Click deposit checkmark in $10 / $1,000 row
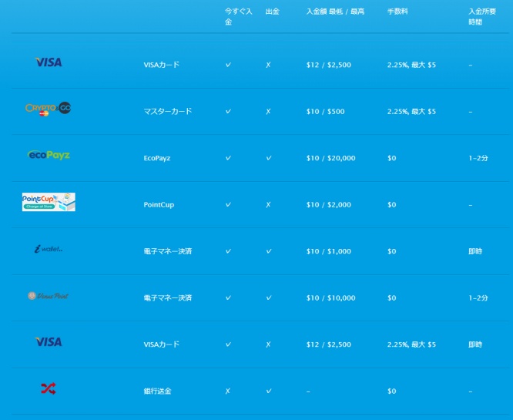This screenshot has height=420, width=513. point(228,251)
